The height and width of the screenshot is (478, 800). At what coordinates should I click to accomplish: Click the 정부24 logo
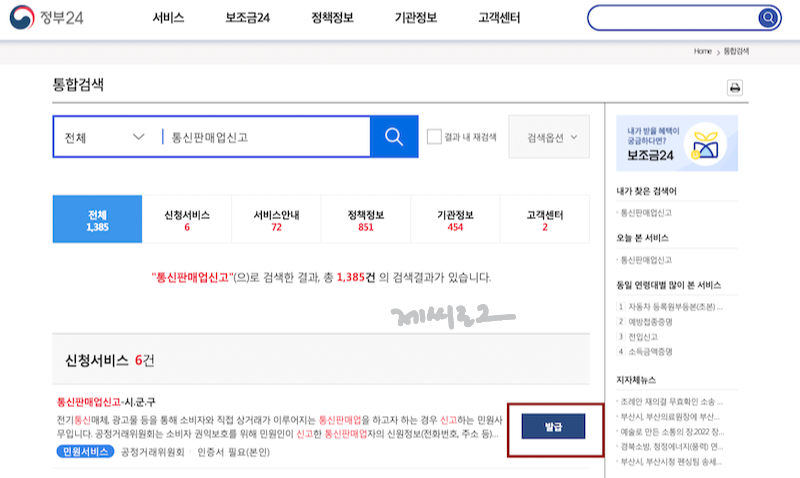coord(46,17)
